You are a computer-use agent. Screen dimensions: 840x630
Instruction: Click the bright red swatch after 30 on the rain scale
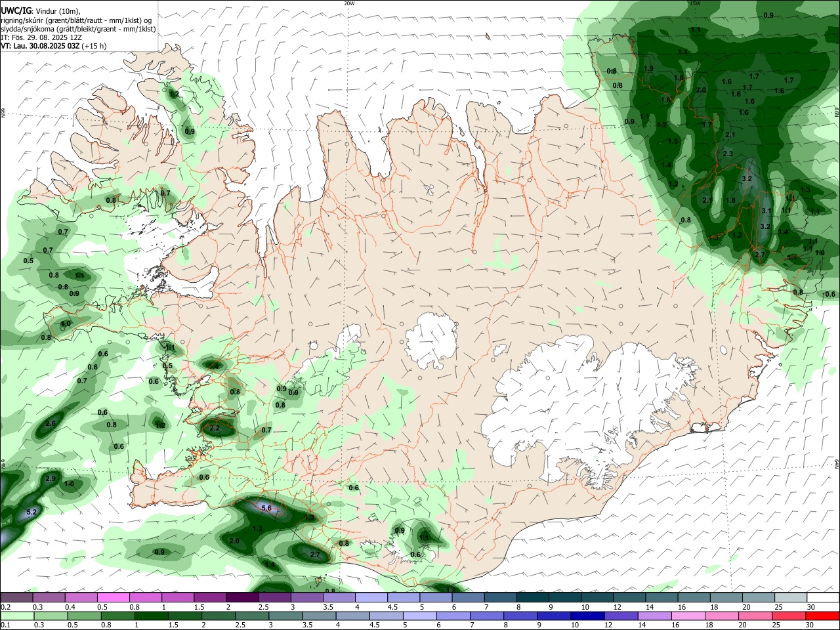click(x=823, y=616)
